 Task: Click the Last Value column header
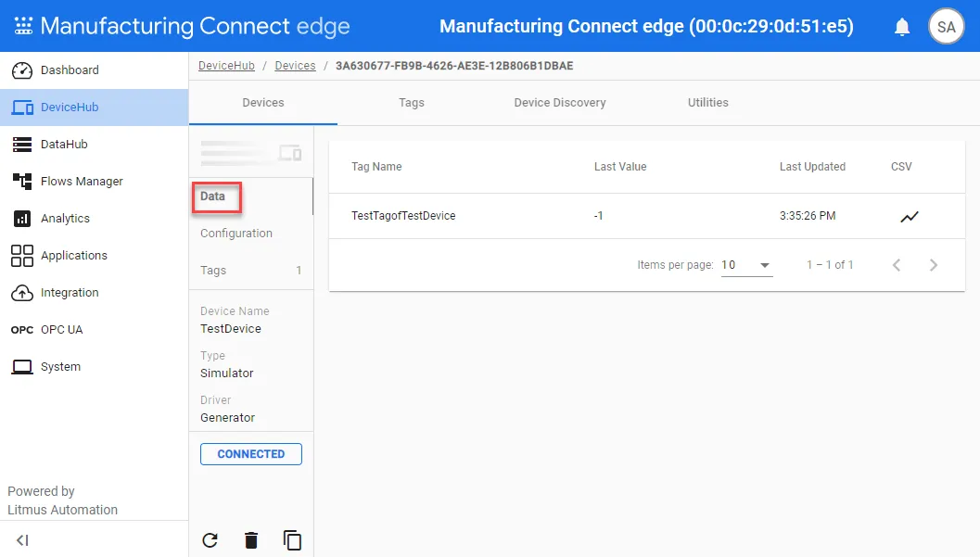[x=620, y=167]
